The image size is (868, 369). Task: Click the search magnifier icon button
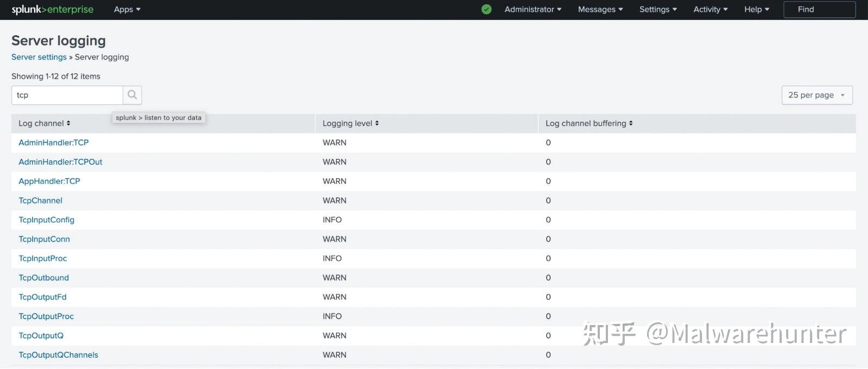pos(132,95)
